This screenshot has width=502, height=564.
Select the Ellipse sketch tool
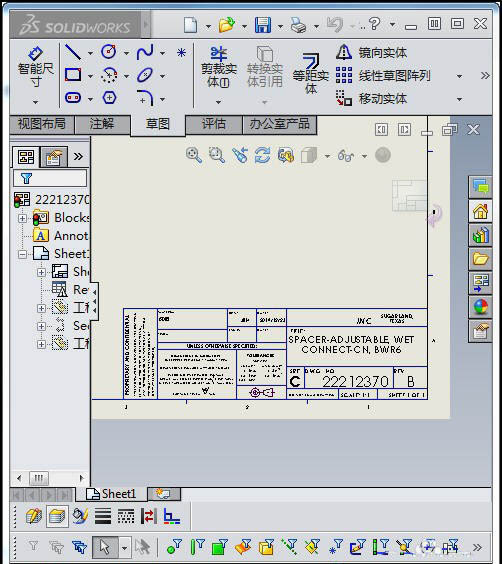(145, 75)
